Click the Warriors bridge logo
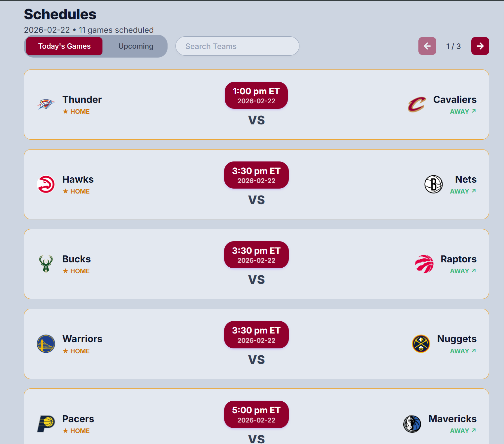504x444 pixels. pyautogui.click(x=46, y=344)
